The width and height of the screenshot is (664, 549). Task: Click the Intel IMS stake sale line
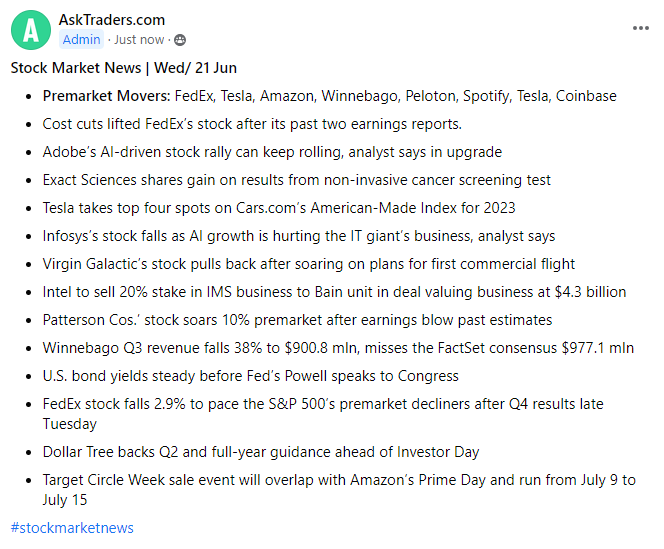(334, 292)
